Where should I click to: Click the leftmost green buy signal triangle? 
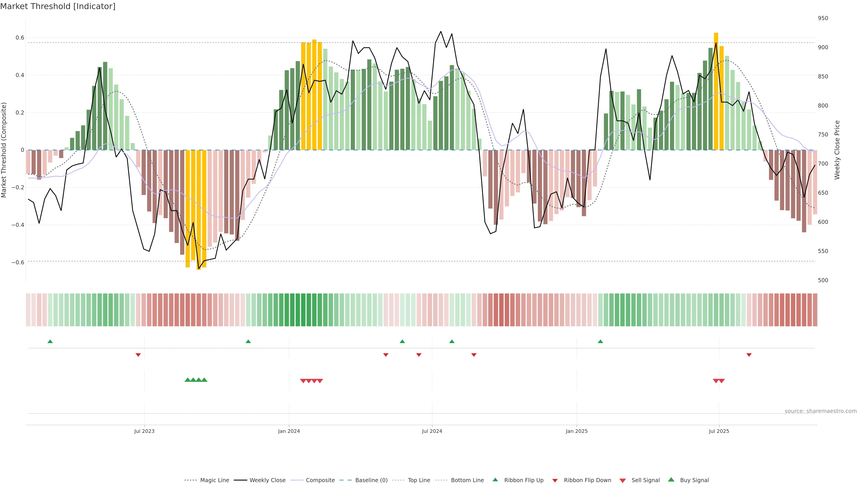[x=188, y=380]
